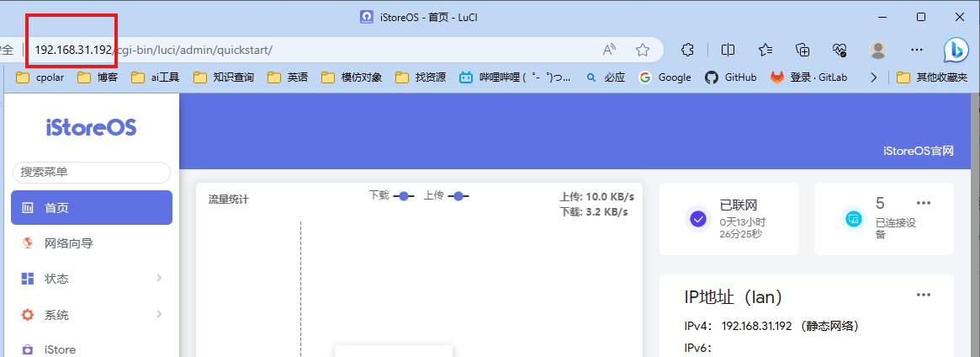Screen dimensions: 980x357
Task: Open the Collections icon
Action: click(x=803, y=50)
